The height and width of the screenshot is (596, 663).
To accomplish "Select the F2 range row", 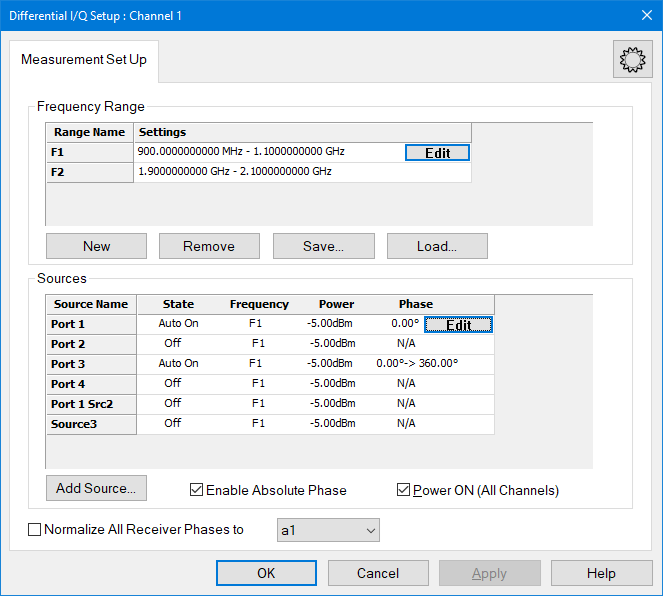I will (90, 172).
